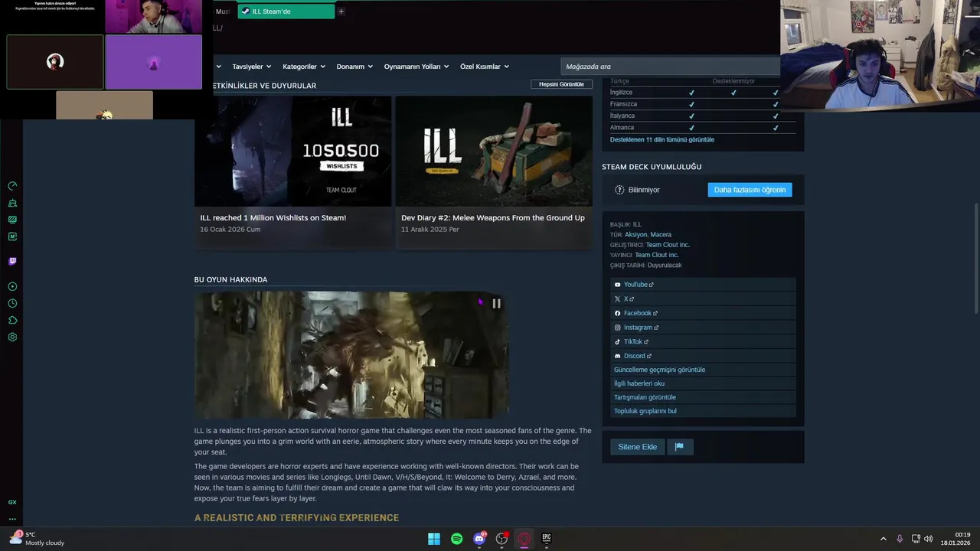Screen dimensions: 980x551
Task: Open Discord from the taskbar
Action: tap(479, 539)
